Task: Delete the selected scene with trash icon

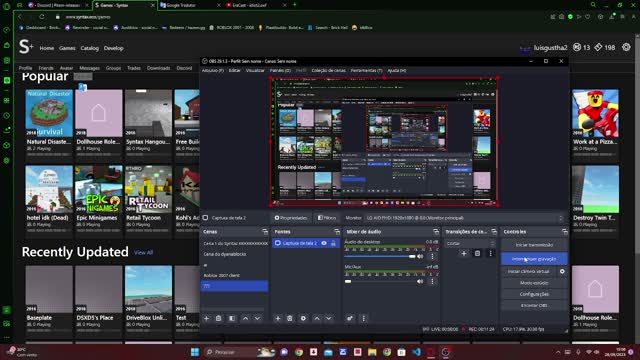Action: click(218, 318)
